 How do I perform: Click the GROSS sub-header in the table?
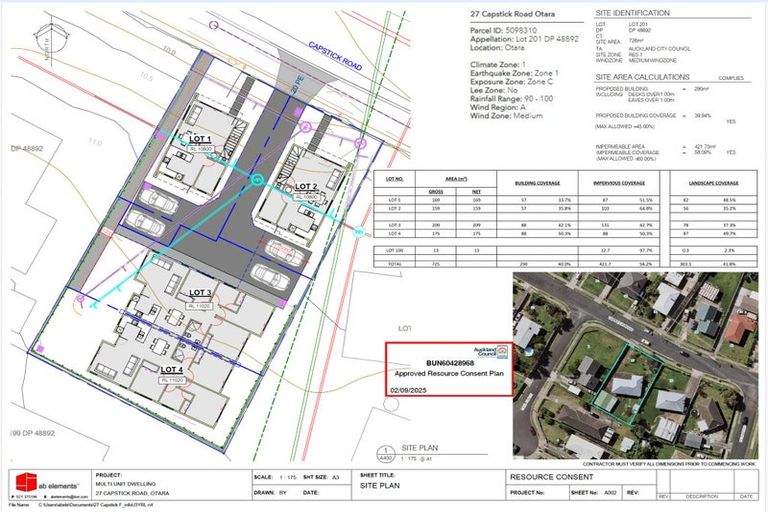(x=435, y=192)
